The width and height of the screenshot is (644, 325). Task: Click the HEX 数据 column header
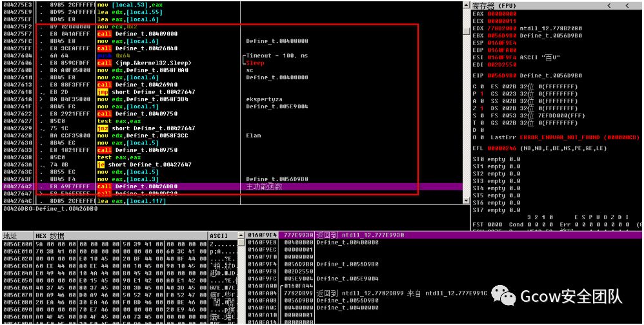click(x=121, y=236)
